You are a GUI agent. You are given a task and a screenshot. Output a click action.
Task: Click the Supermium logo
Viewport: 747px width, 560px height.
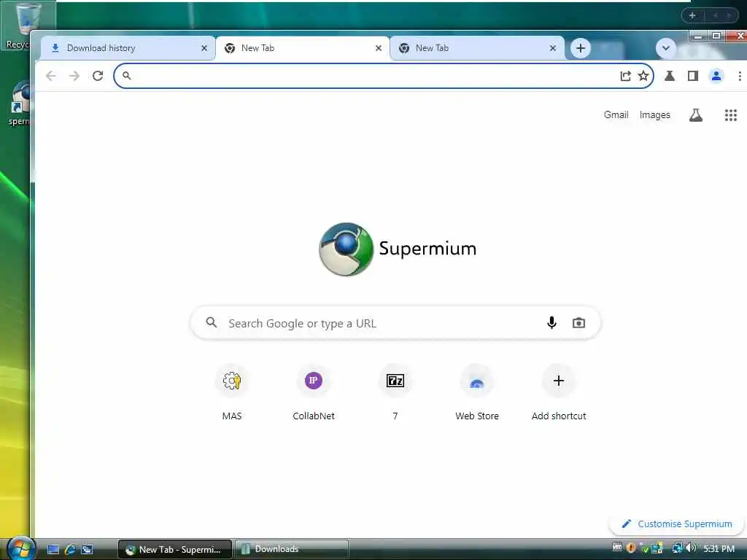tap(398, 249)
